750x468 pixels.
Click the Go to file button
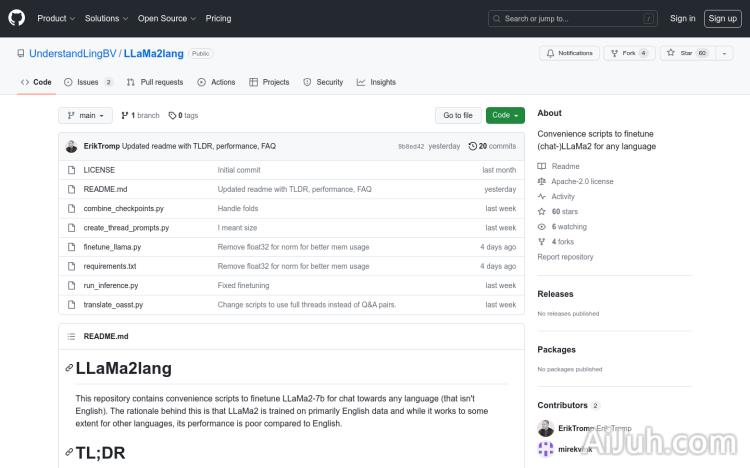pyautogui.click(x=458, y=115)
